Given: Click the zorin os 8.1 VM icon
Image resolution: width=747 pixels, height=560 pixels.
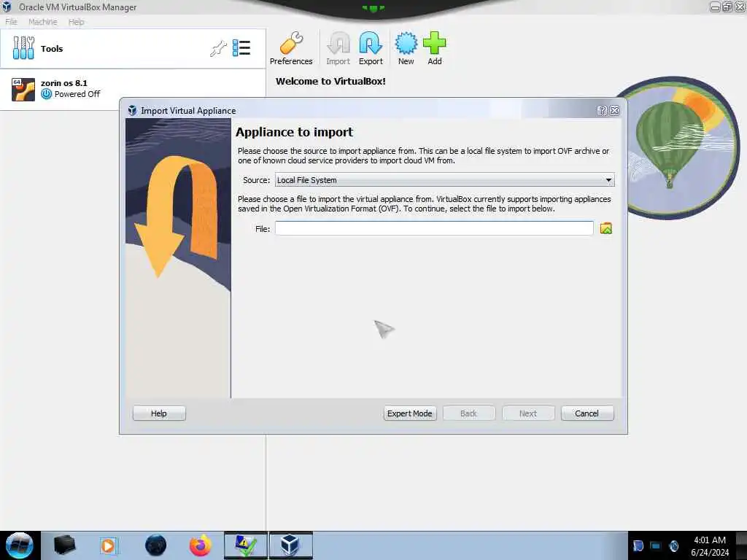Looking at the screenshot, I should point(23,90).
